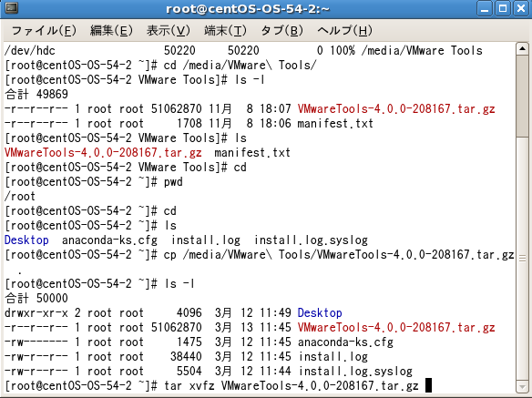The width and height of the screenshot is (532, 398).
Task: Open the 編集(E) menu
Action: (x=111, y=31)
